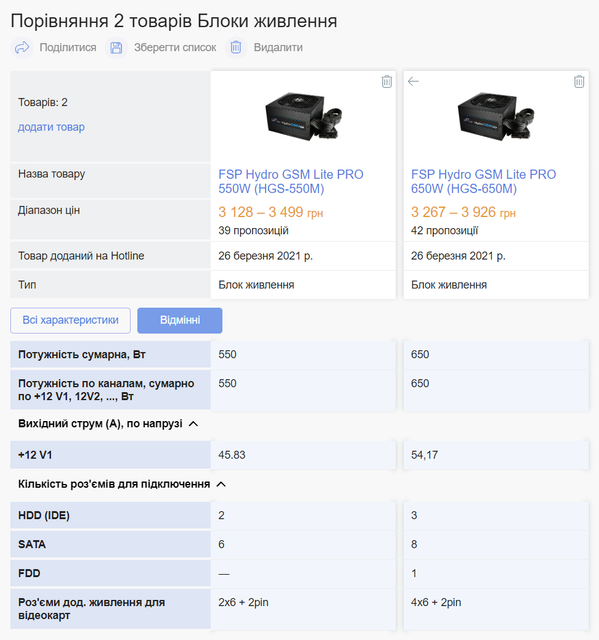Click the save list floppy icon
Screen dimensions: 599x640
(116, 47)
